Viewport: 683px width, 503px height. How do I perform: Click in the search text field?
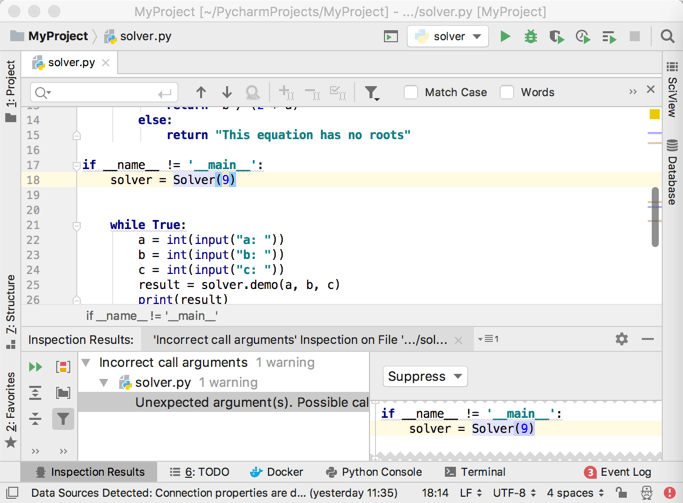pos(104,93)
